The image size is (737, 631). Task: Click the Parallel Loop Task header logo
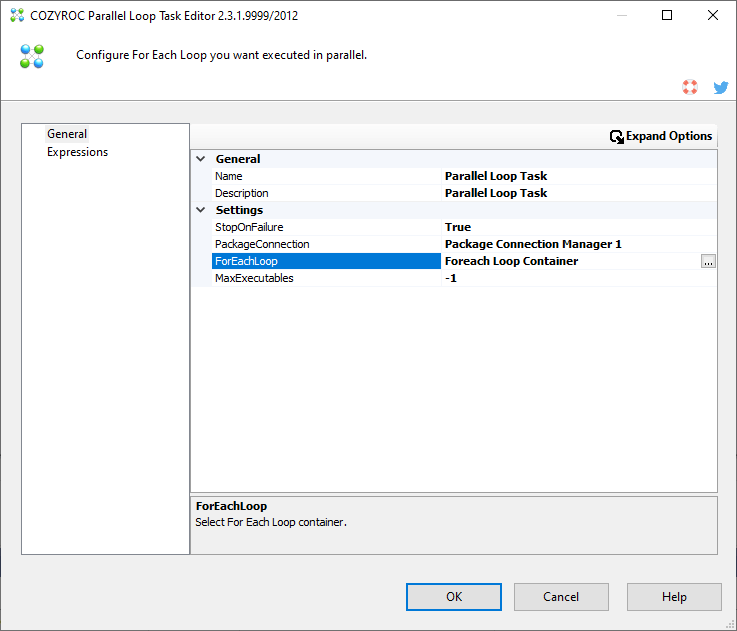32,56
